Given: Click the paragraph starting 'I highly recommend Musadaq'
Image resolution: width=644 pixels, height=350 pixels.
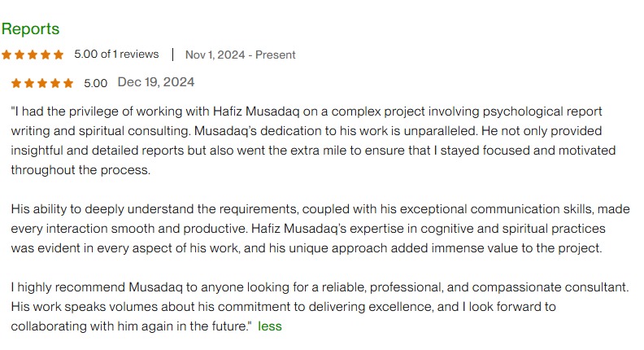Looking at the screenshot, I should (320, 306).
